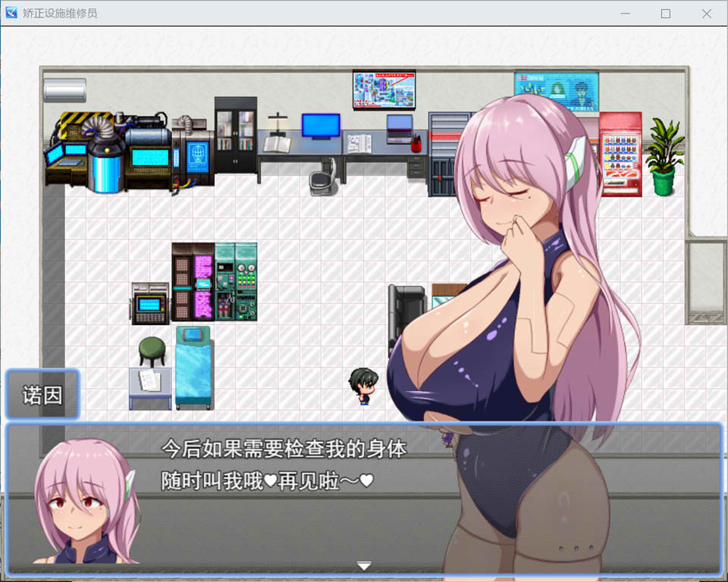
Task: Select the round green stool
Action: [x=152, y=351]
